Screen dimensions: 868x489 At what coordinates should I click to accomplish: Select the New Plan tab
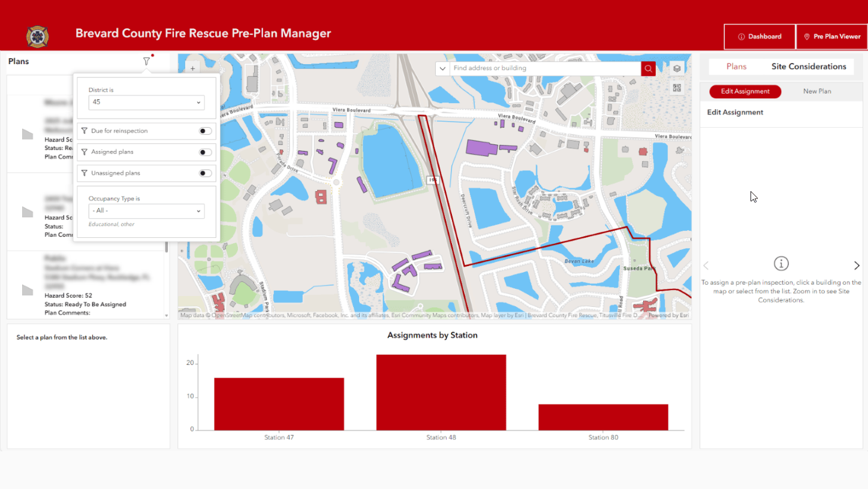point(817,90)
